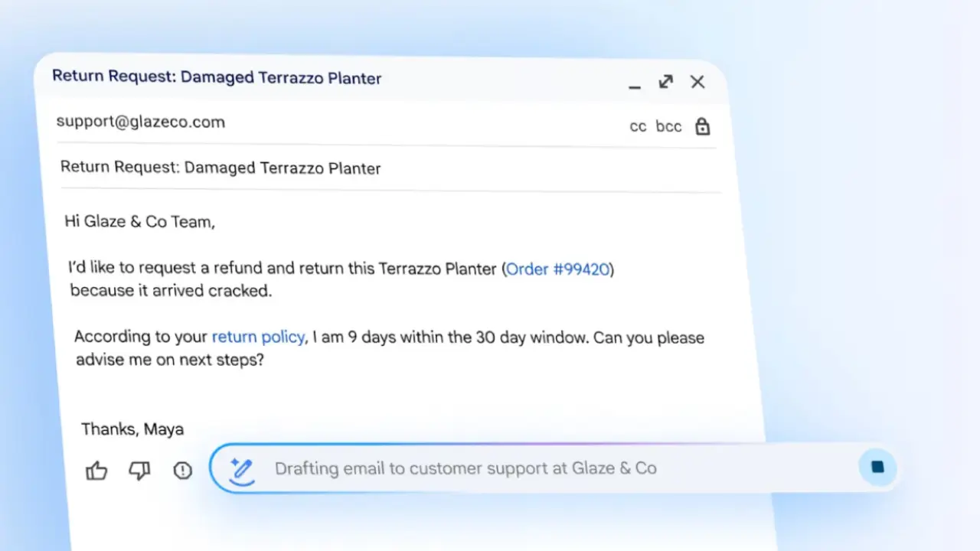Open the Order #99420 link
The image size is (980, 551).
(558, 269)
